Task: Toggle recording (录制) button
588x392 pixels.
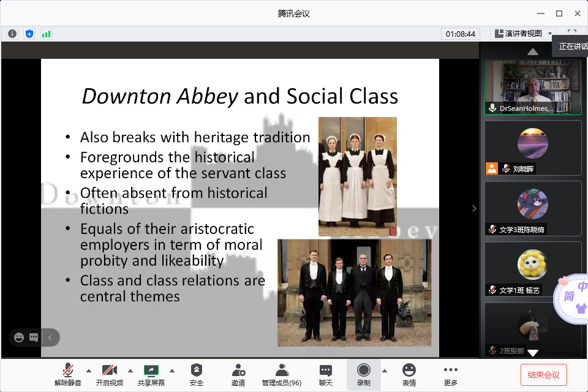Action: point(363,374)
